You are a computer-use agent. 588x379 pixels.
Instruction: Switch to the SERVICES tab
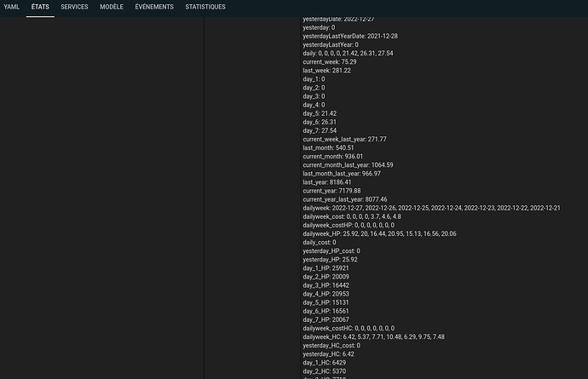coord(74,7)
